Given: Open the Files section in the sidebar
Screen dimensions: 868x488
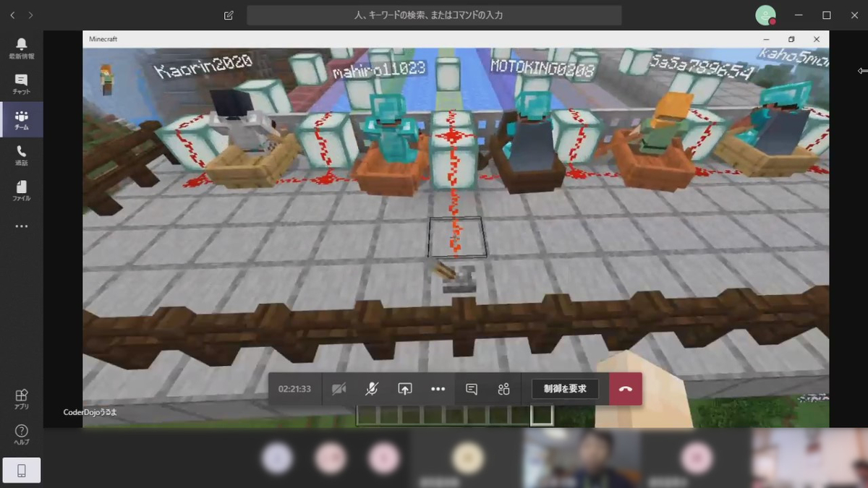Looking at the screenshot, I should (21, 190).
